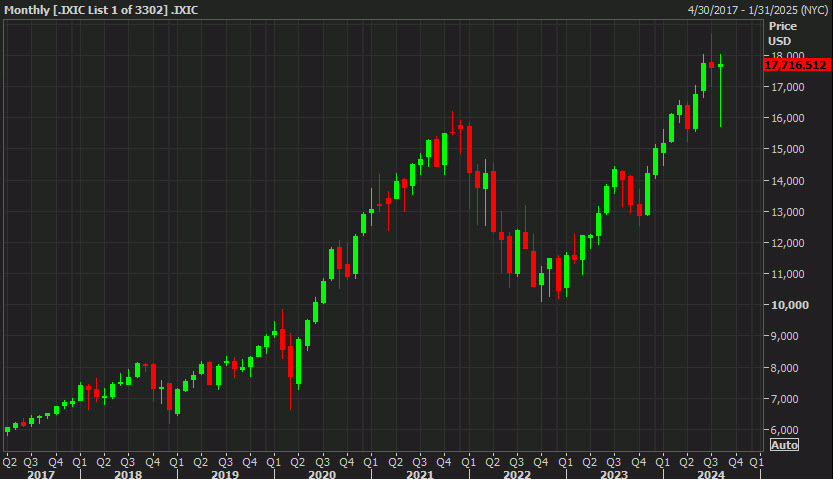Click the 13,000 price axis label
833x479 pixels.
(787, 211)
